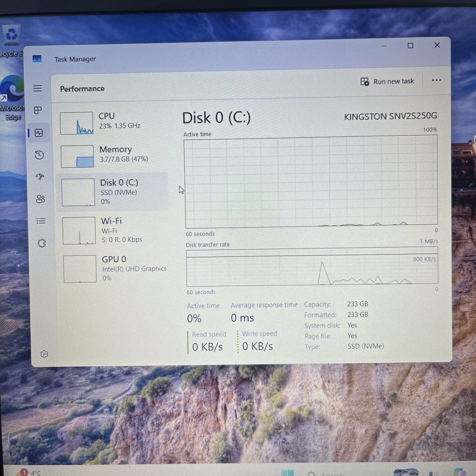Image resolution: width=476 pixels, height=476 pixels.
Task: Click the CPU mini graph thumbnail
Action: tap(77, 123)
